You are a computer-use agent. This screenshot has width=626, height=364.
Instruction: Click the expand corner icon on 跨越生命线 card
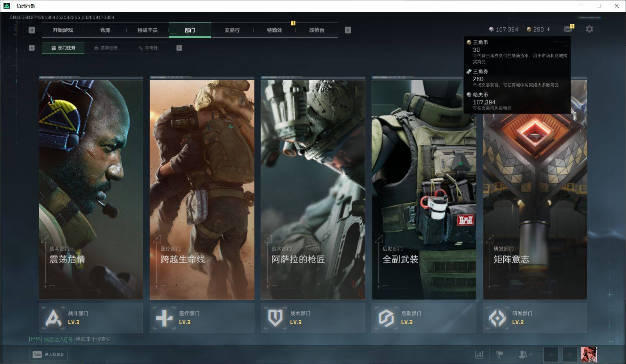156,238
